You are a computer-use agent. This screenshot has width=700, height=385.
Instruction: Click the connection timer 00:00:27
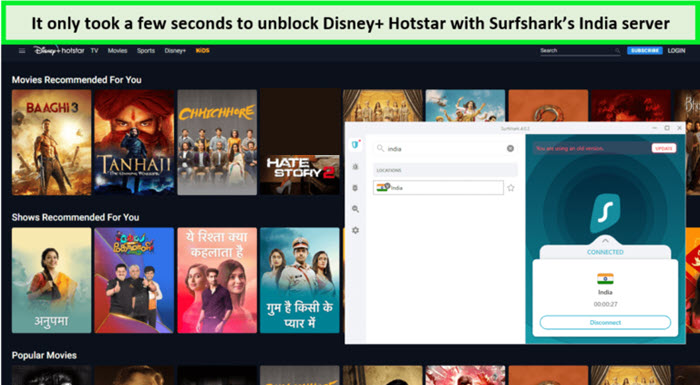pos(605,305)
